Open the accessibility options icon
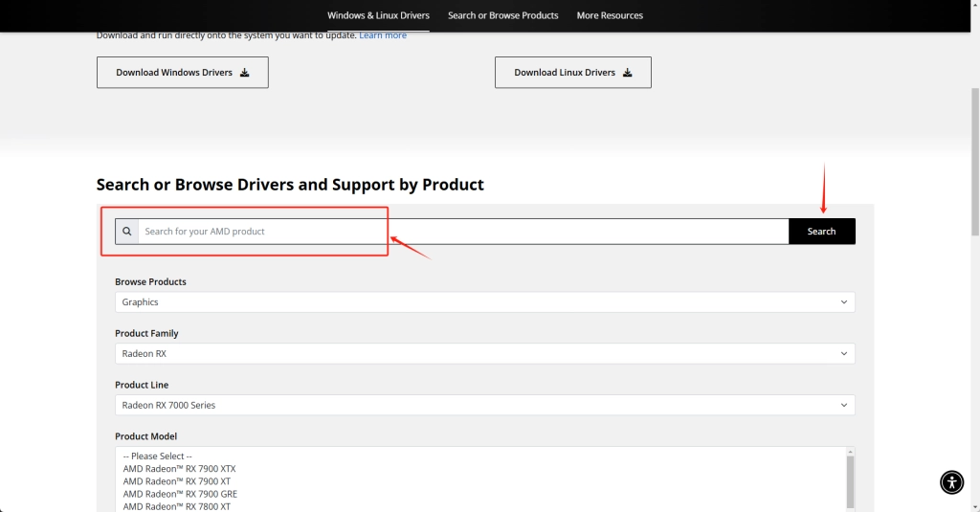 951,482
